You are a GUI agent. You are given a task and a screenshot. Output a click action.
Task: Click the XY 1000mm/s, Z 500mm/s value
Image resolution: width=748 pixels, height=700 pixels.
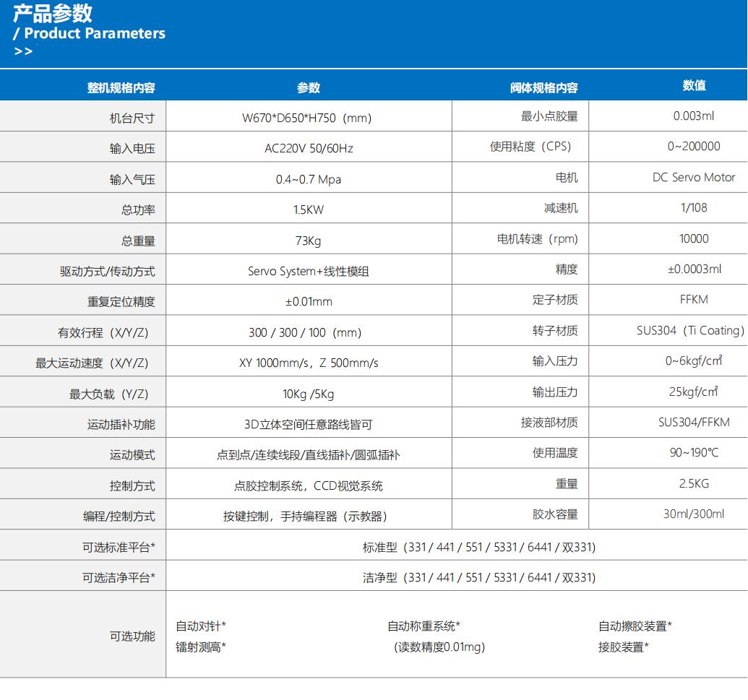[309, 363]
